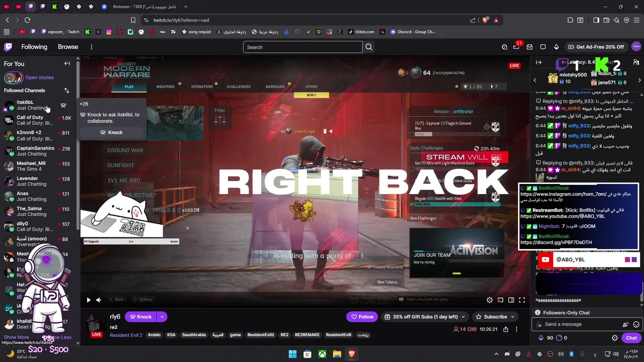
Task: Open Meshael_MR channel
Action: click(38, 166)
